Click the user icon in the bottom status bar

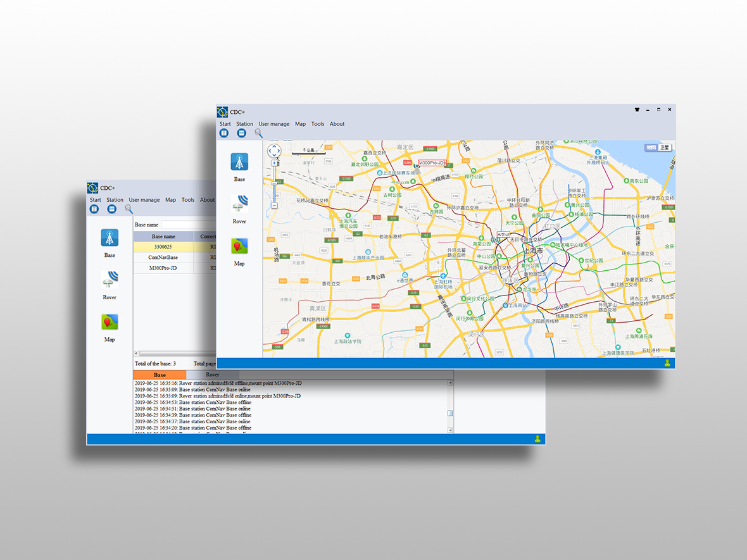click(668, 363)
